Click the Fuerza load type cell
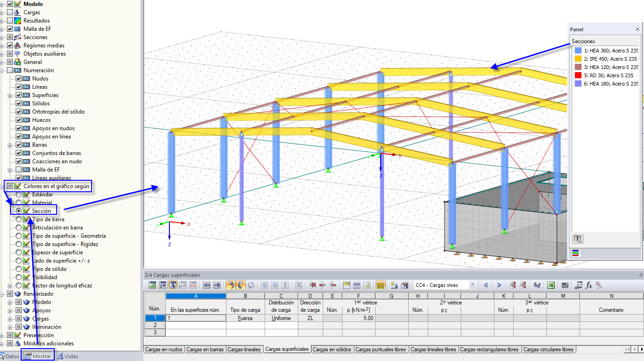This screenshot has height=361, width=644. click(245, 318)
